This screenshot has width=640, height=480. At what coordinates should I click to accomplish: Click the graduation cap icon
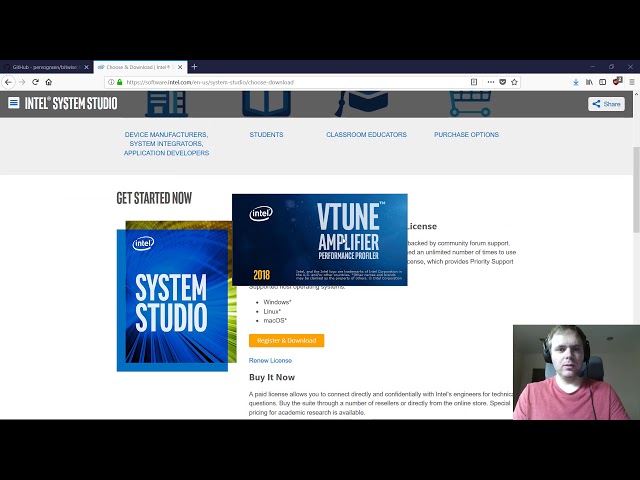coord(361,104)
